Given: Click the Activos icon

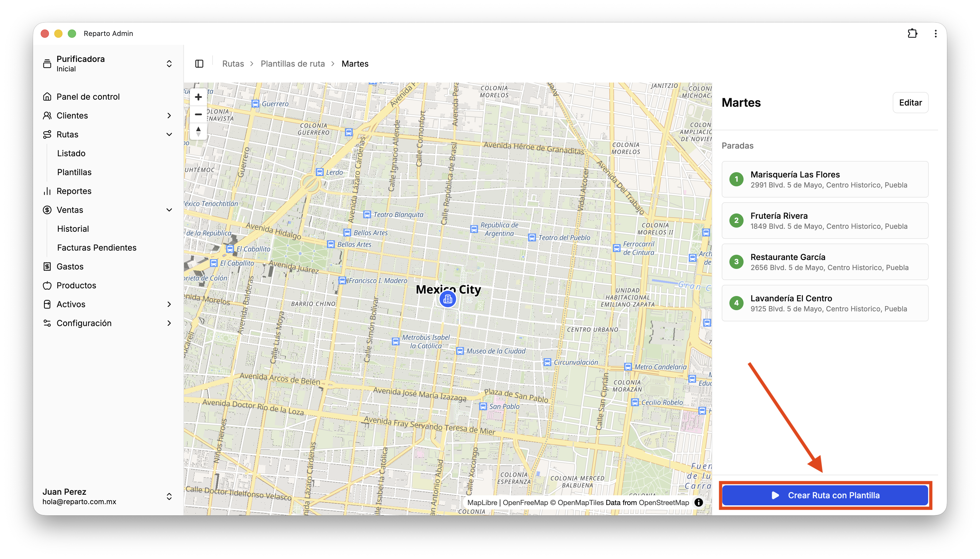Looking at the screenshot, I should [x=47, y=305].
